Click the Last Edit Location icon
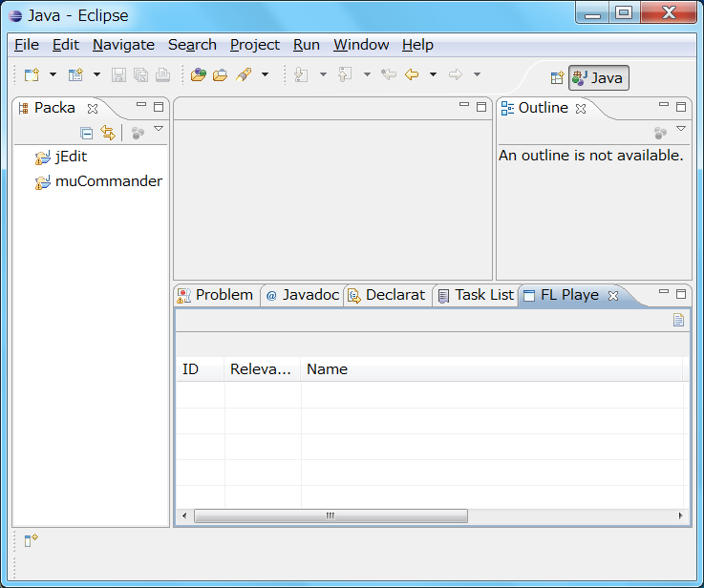 tap(388, 74)
